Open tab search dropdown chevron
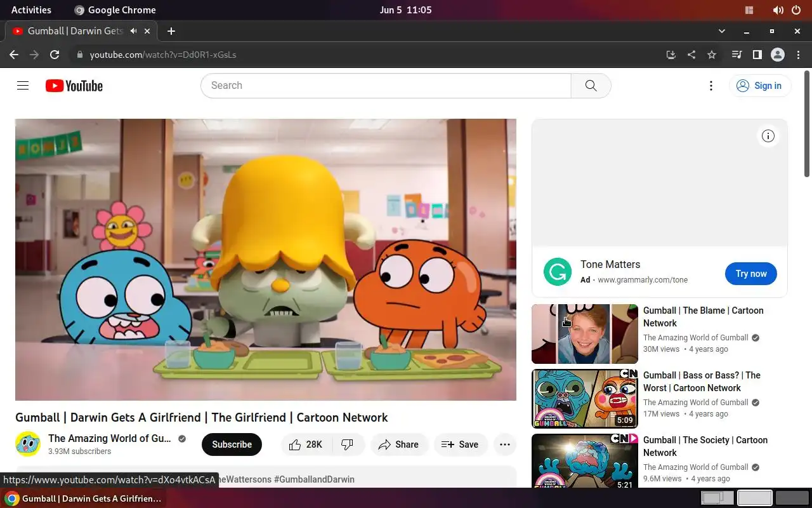The image size is (812, 508). tap(721, 30)
